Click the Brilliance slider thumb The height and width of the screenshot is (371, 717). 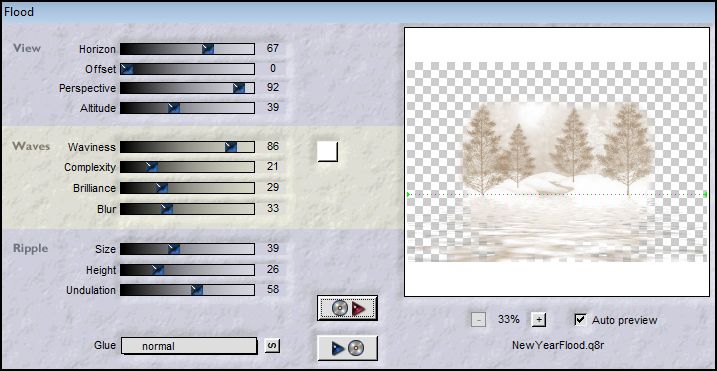162,188
